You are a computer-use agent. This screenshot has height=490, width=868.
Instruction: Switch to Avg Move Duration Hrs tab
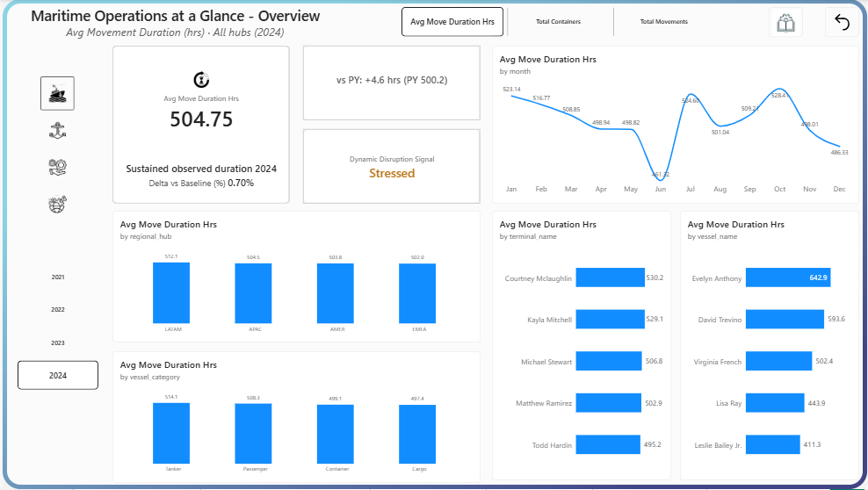coord(452,22)
